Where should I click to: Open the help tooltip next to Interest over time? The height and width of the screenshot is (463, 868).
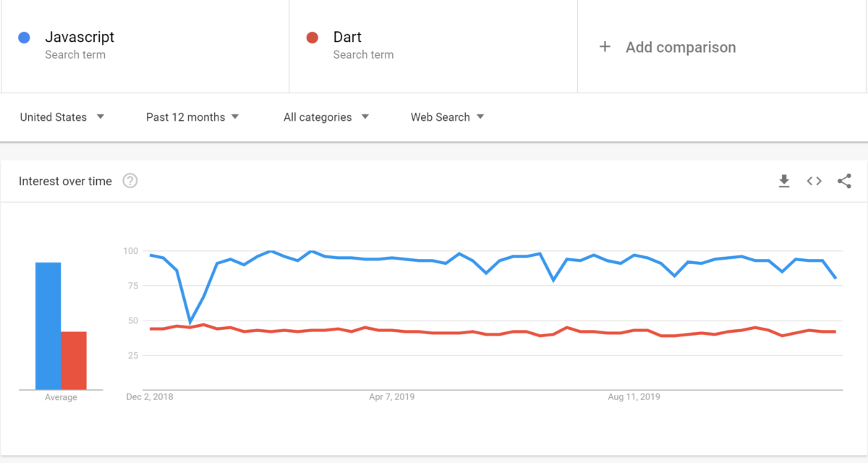[x=130, y=181]
